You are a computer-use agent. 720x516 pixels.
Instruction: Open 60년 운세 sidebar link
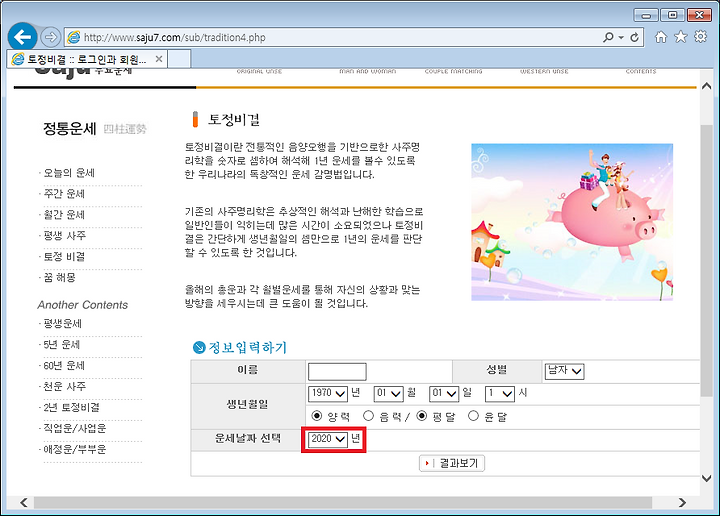[x=64, y=366]
